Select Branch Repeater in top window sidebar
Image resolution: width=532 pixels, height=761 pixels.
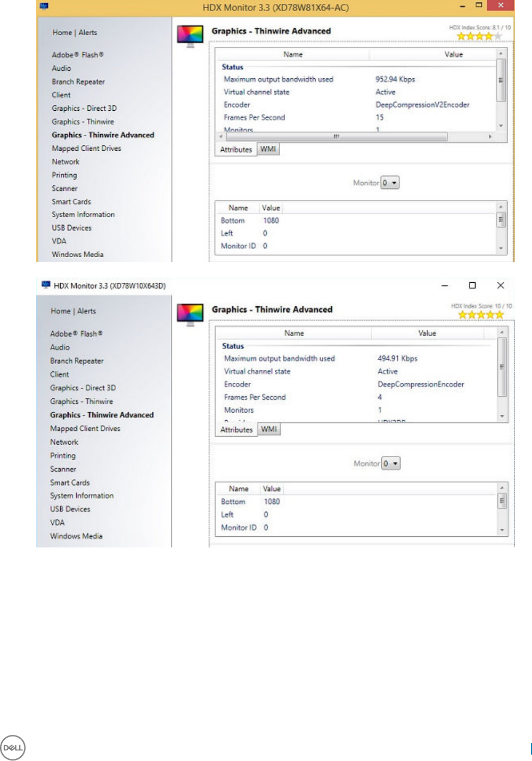coord(78,81)
